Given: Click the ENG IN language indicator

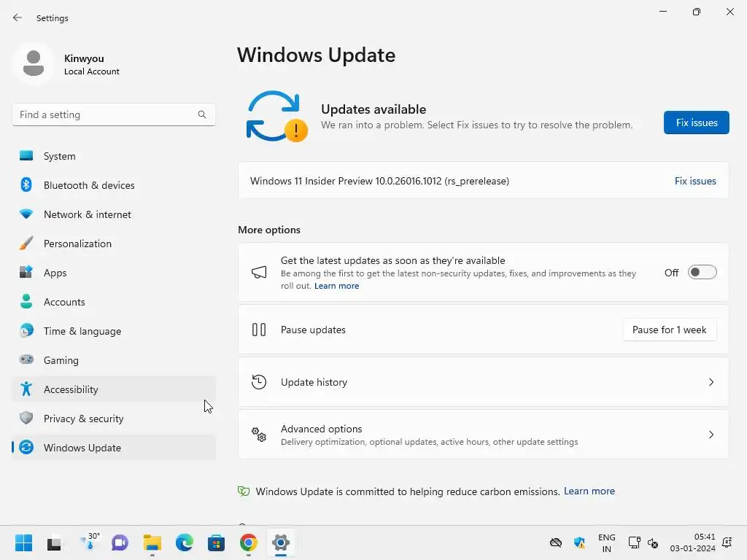Looking at the screenshot, I should coord(606,542).
